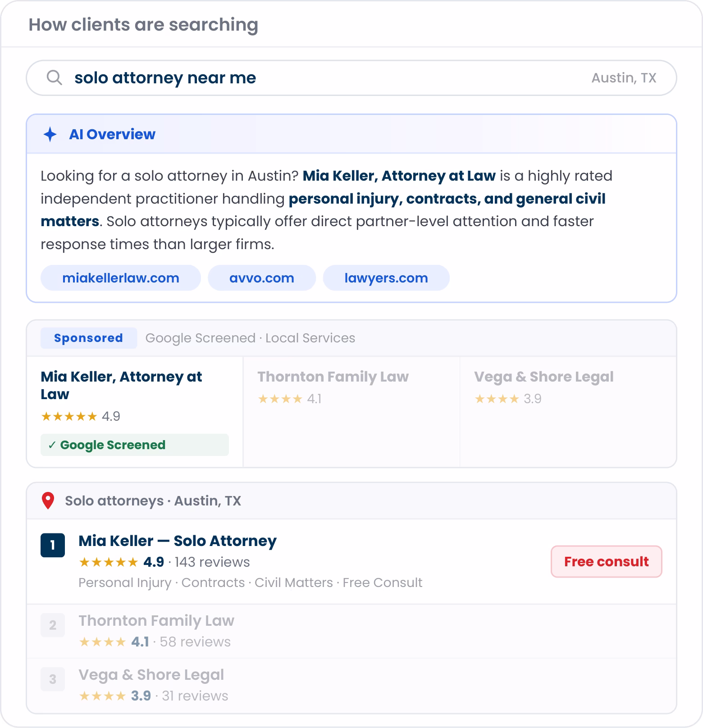Click the AI Overview sparkle icon

(x=50, y=134)
